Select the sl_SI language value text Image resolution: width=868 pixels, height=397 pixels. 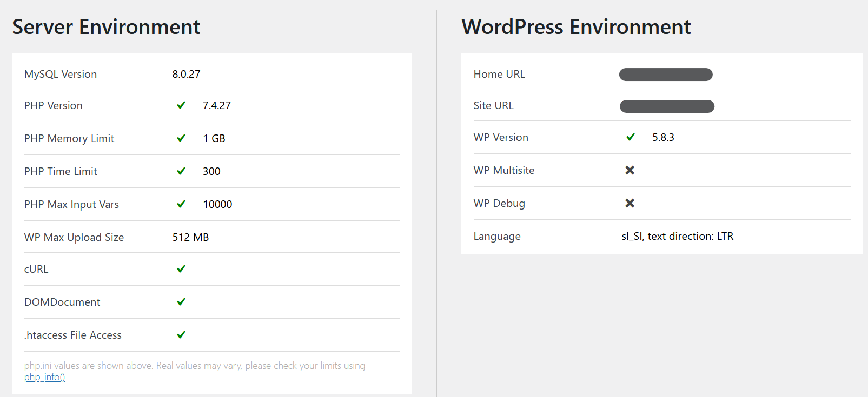click(x=678, y=236)
